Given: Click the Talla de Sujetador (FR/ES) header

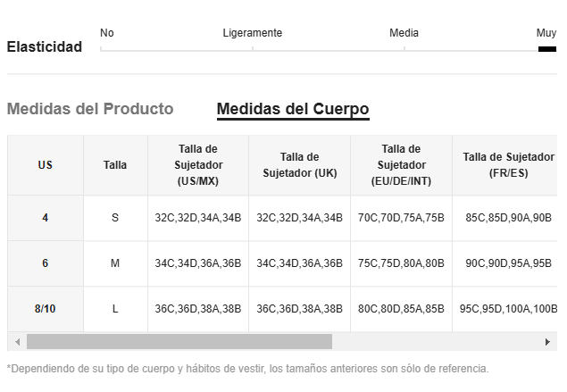Looking at the screenshot, I should pos(508,165).
